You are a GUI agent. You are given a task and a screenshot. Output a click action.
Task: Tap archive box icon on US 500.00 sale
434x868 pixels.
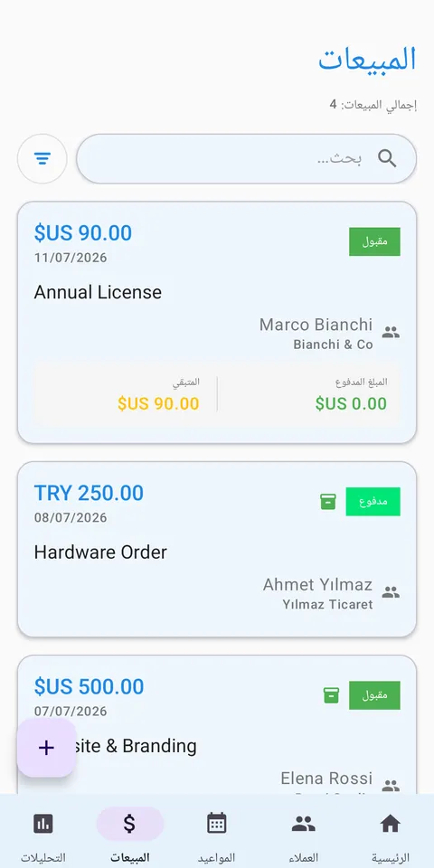click(x=331, y=695)
